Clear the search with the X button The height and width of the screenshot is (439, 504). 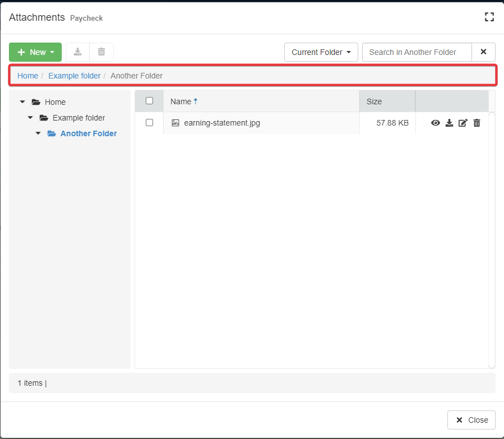click(x=483, y=52)
